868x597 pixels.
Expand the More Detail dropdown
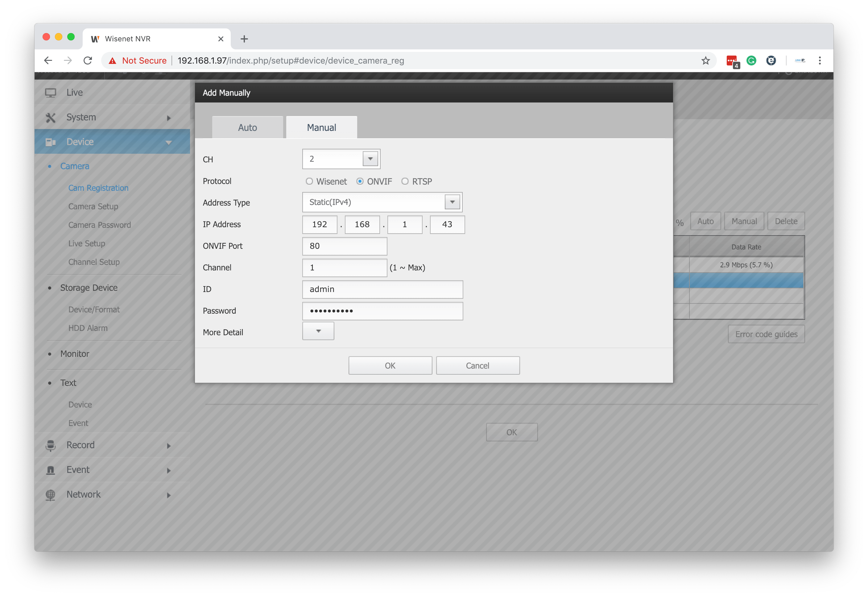click(x=318, y=332)
